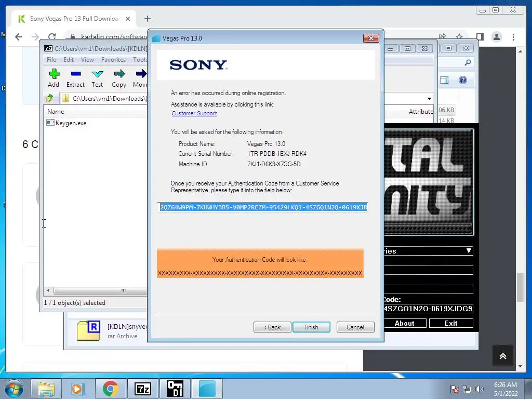Click Finish in Vegas Pro dialog

tap(311, 327)
